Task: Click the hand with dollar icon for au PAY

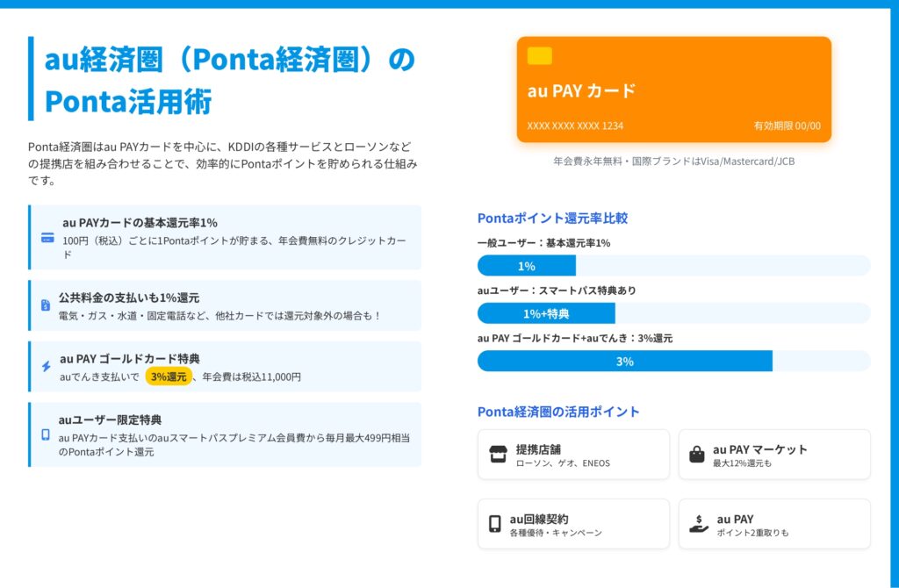Action: point(699,524)
